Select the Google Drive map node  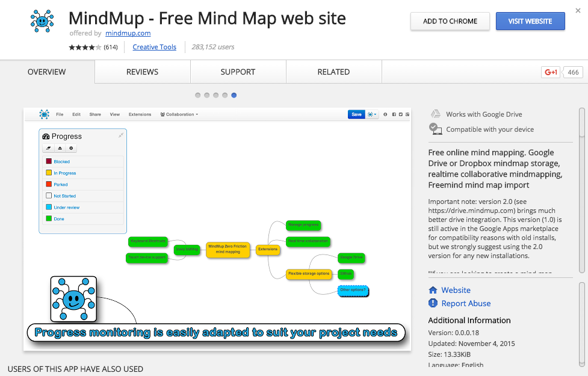point(351,257)
